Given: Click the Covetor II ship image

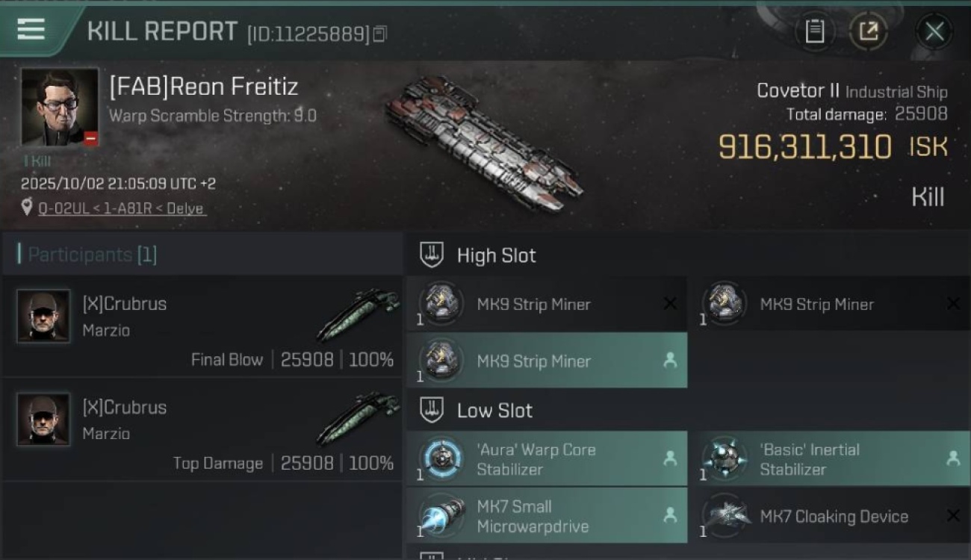Looking at the screenshot, I should [x=484, y=142].
